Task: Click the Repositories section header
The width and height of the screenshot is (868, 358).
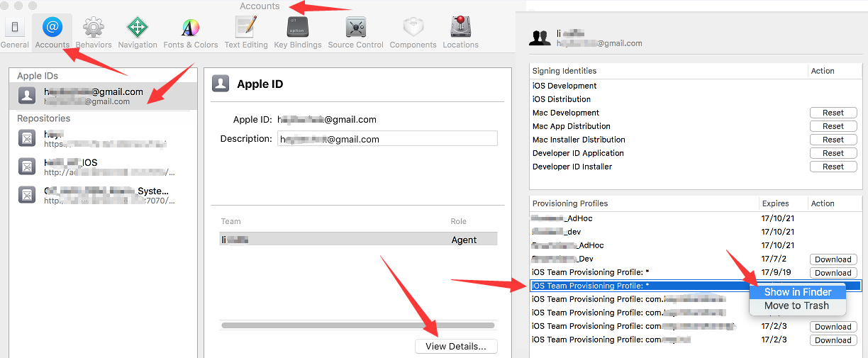Action: (x=44, y=118)
